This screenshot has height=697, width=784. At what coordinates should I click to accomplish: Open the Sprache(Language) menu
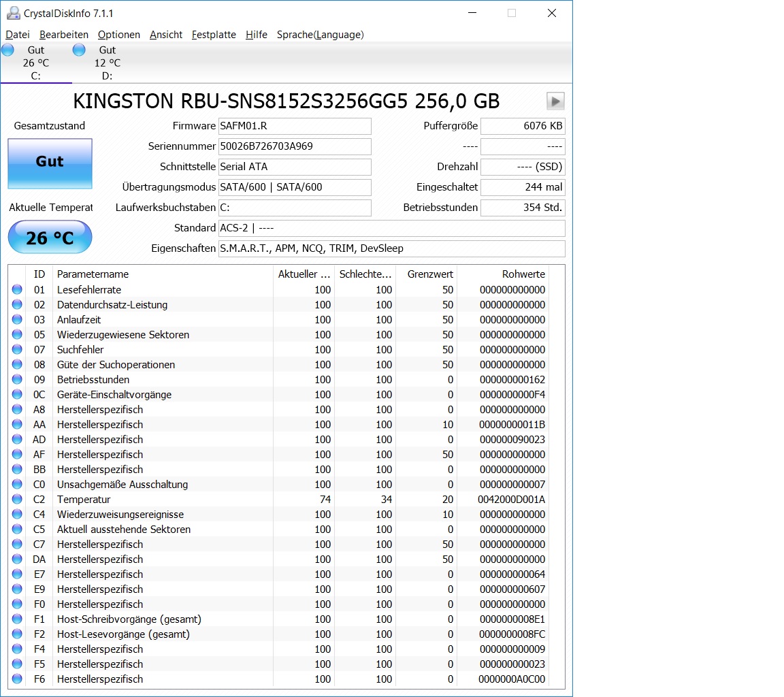tap(320, 35)
